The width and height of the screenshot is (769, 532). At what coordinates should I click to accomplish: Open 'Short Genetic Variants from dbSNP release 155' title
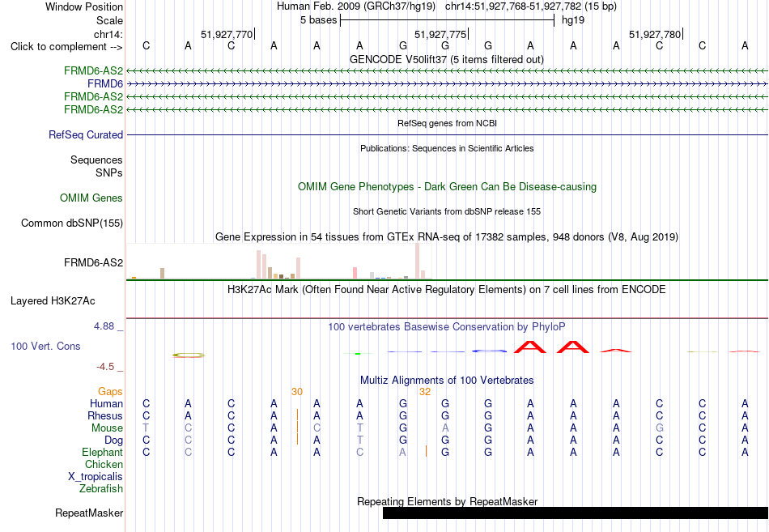click(x=447, y=211)
